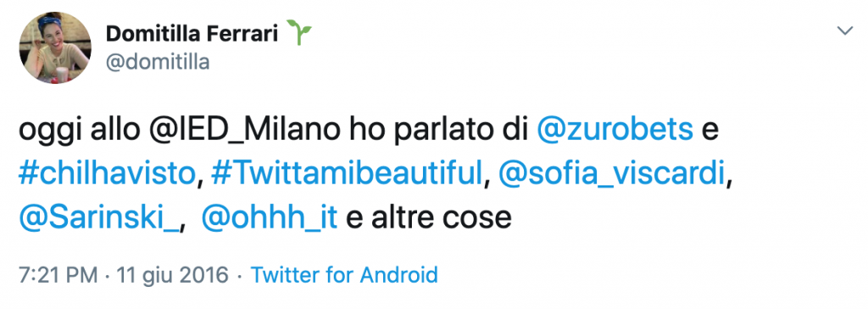Open the Domitilla Ferrari display name
Image resolution: width=868 pixels, height=309 pixels.
[x=192, y=34]
